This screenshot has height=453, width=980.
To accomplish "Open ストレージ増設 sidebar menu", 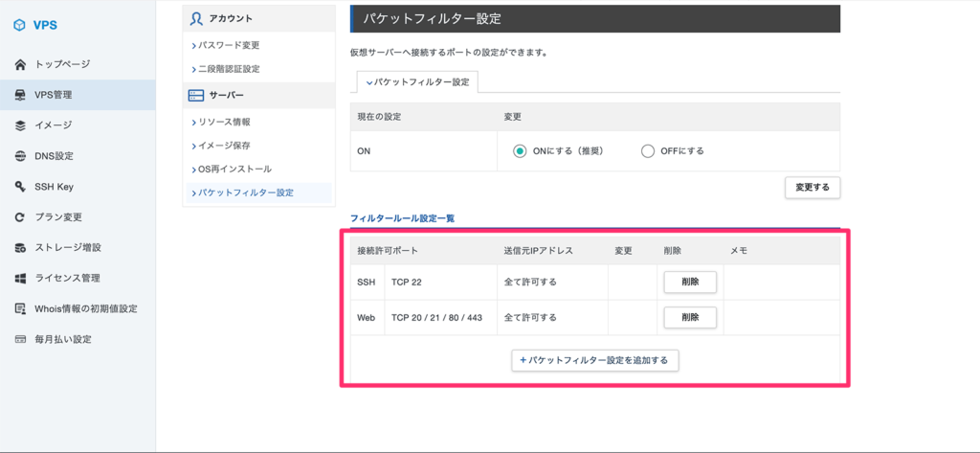I will click(78, 248).
